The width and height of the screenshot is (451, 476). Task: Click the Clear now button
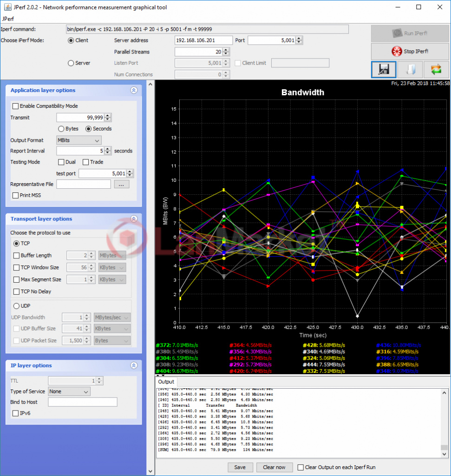[274, 467]
